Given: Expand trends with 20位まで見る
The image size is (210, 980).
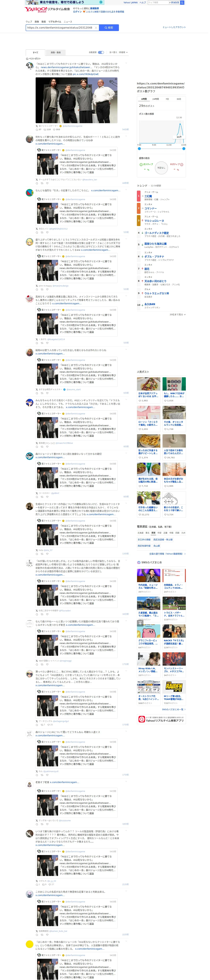Looking at the screenshot, I should click(x=177, y=315).
